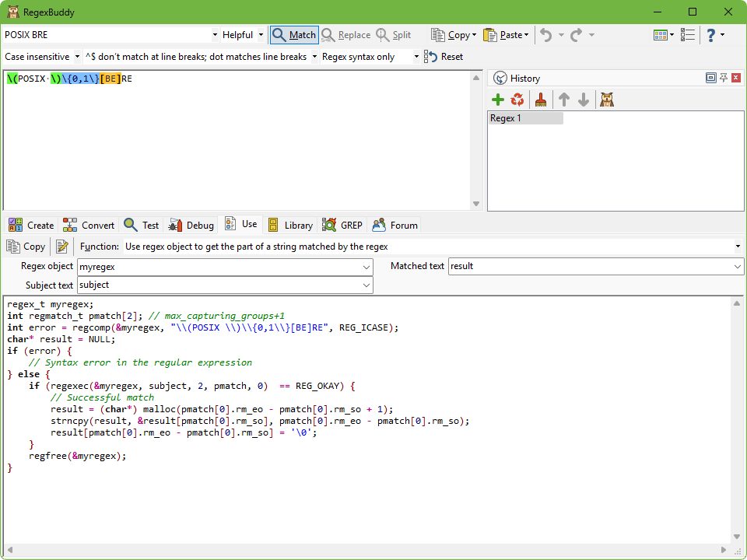747x560 pixels.
Task: Select Regex 1 in the History list
Action: (x=526, y=118)
